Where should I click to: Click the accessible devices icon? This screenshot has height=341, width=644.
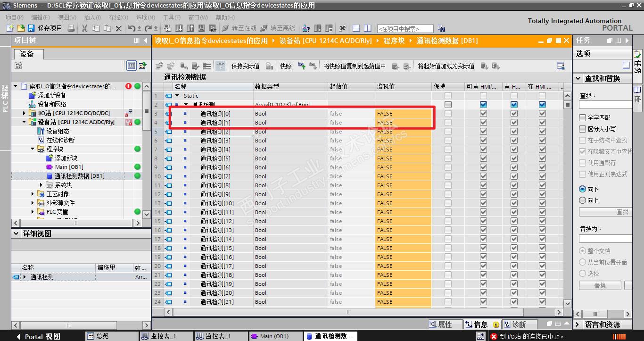tap(307, 28)
